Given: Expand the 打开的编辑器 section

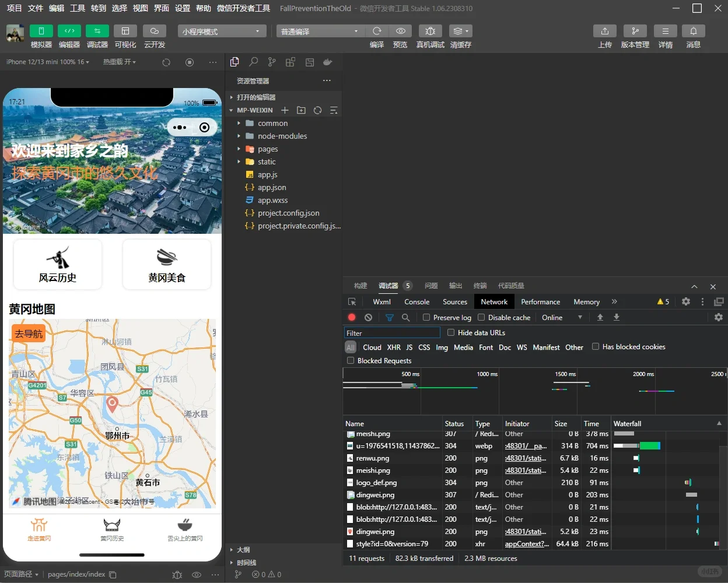Looking at the screenshot, I should coord(283,97).
